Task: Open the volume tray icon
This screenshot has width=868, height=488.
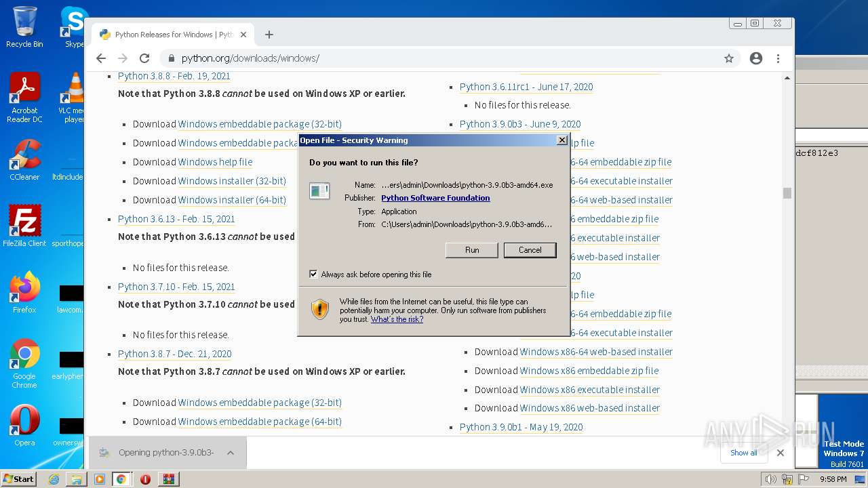Action: (770, 479)
